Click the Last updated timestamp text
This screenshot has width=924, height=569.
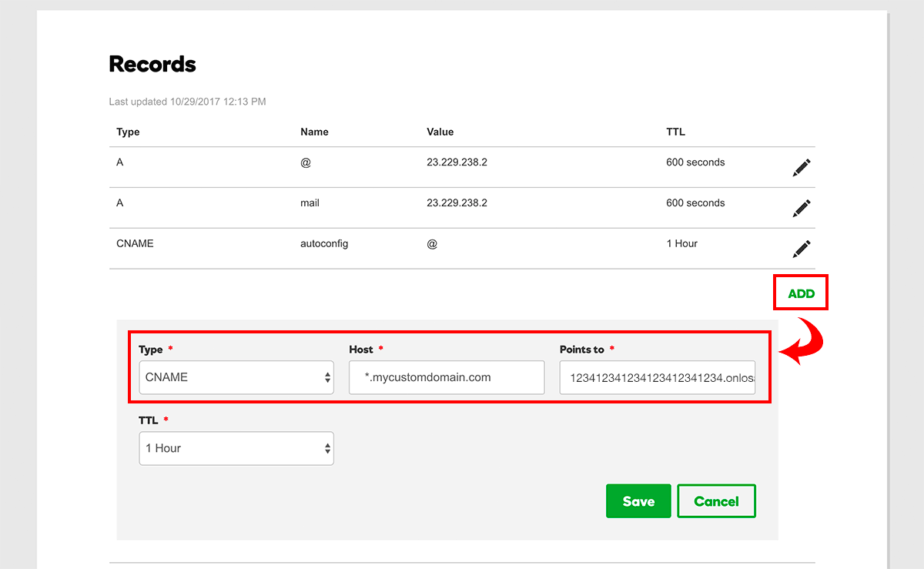coord(187,101)
